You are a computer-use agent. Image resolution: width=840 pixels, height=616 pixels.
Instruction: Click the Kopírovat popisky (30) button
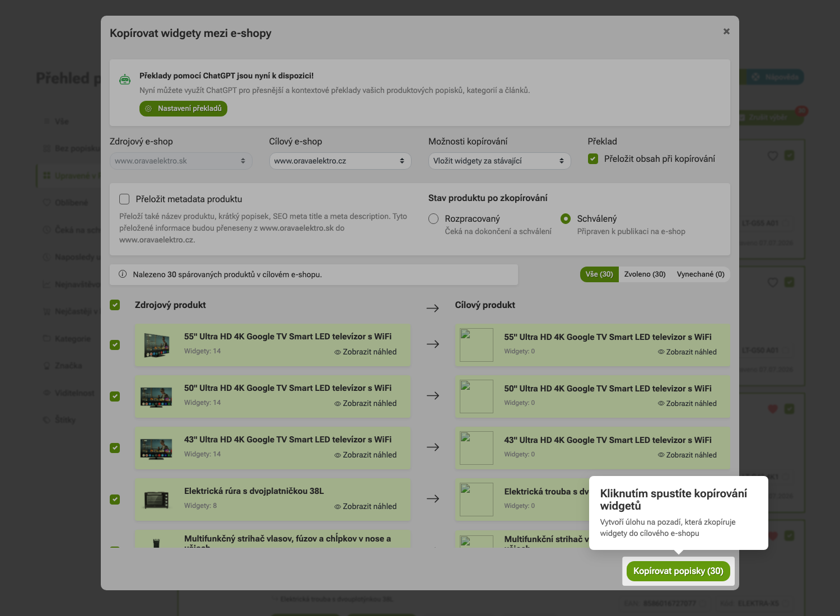click(678, 571)
